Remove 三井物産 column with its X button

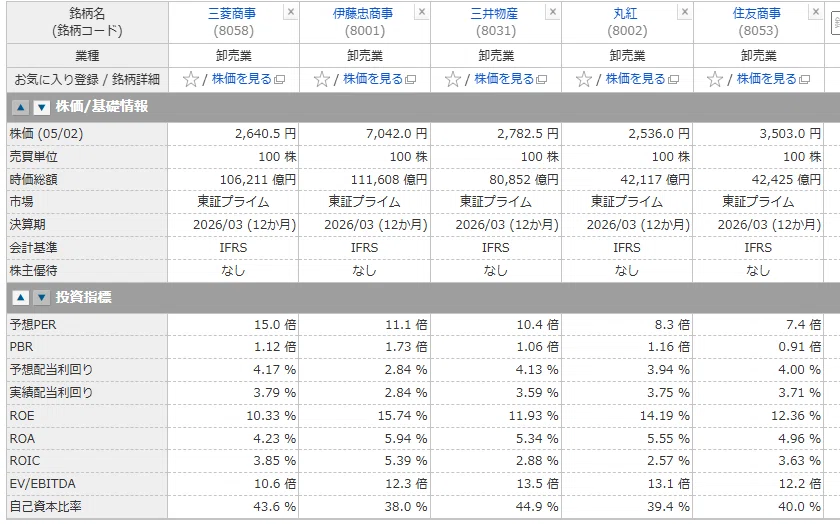553,12
